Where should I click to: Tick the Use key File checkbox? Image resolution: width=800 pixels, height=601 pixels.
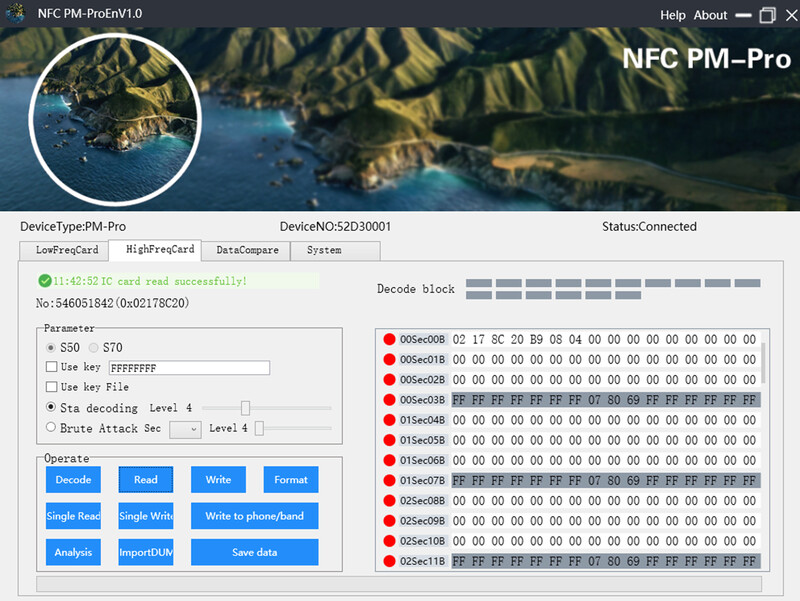[x=52, y=387]
